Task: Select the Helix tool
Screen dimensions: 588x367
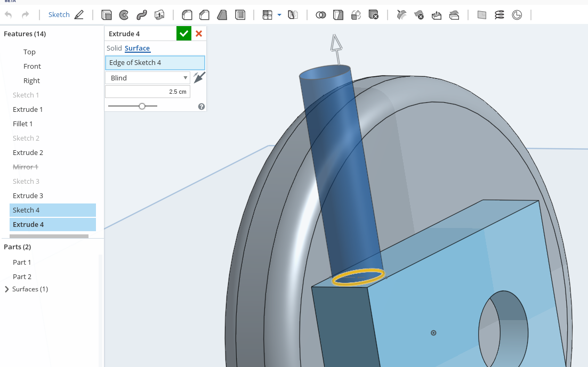Action: pos(500,15)
